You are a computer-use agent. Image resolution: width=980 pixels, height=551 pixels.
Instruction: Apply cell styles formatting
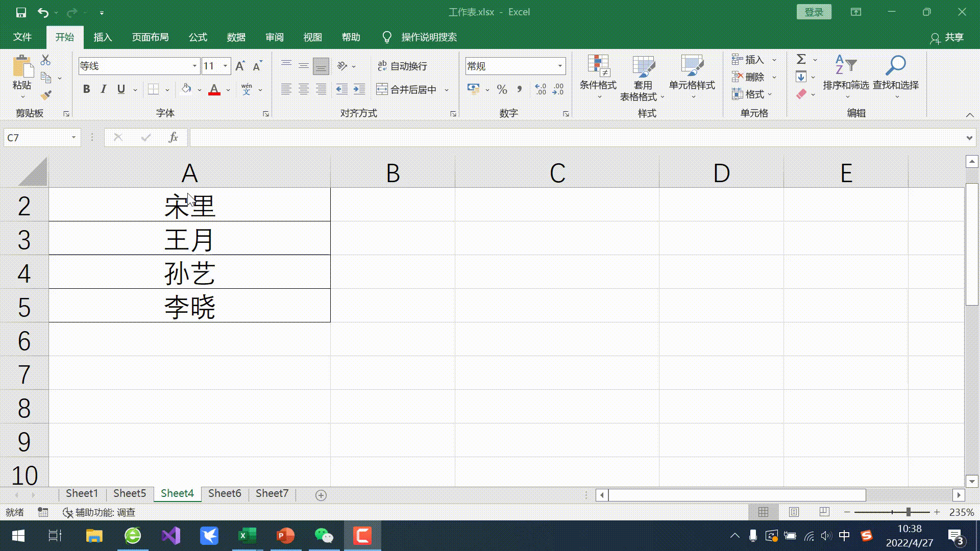(693, 76)
